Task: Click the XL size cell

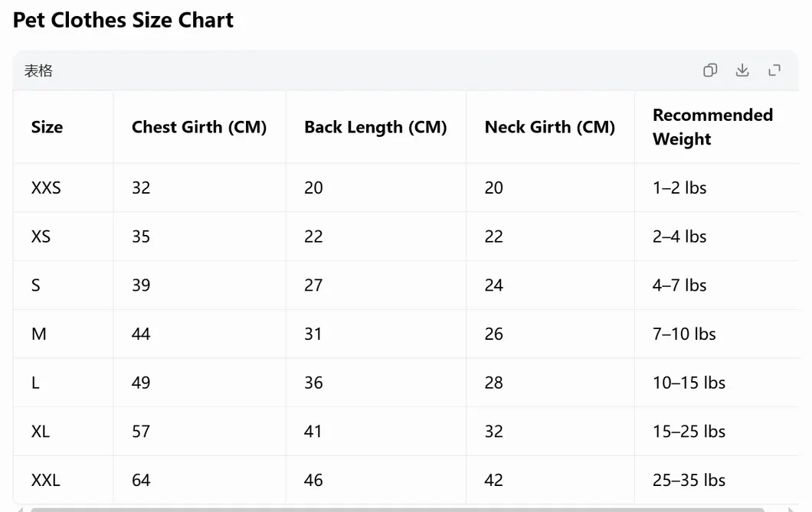Action: [x=41, y=432]
